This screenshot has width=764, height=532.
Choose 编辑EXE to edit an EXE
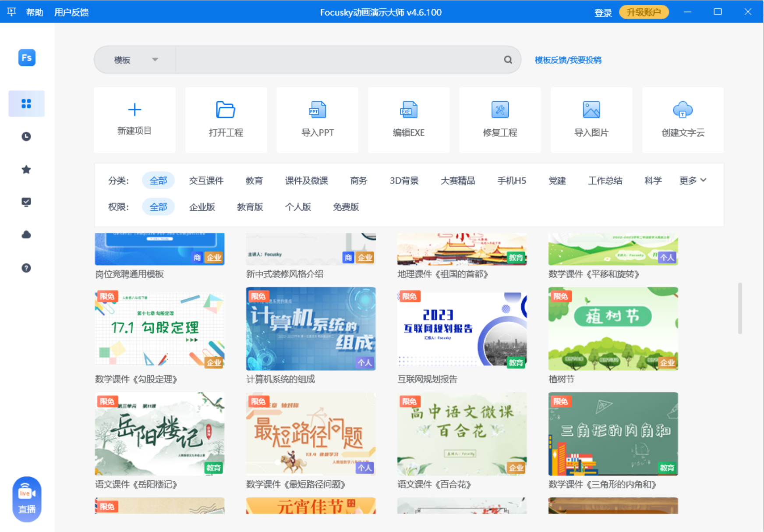[409, 120]
